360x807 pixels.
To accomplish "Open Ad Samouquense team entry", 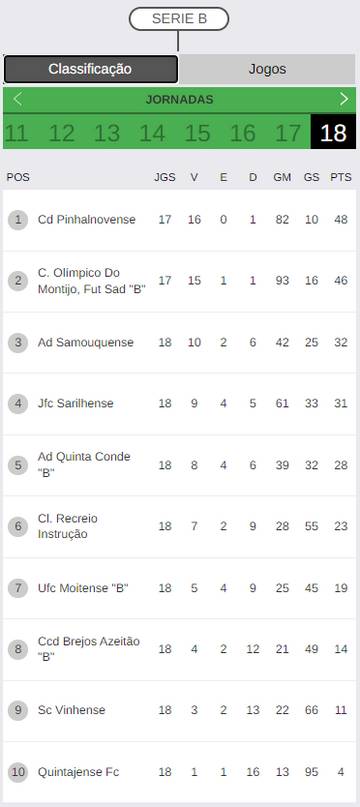I will coord(85,342).
